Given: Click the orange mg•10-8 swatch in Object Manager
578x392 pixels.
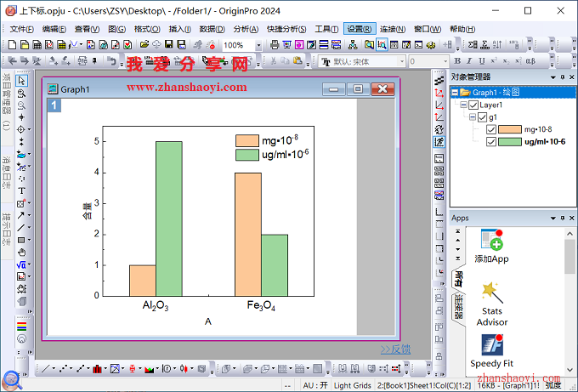Looking at the screenshot, I should (510, 129).
